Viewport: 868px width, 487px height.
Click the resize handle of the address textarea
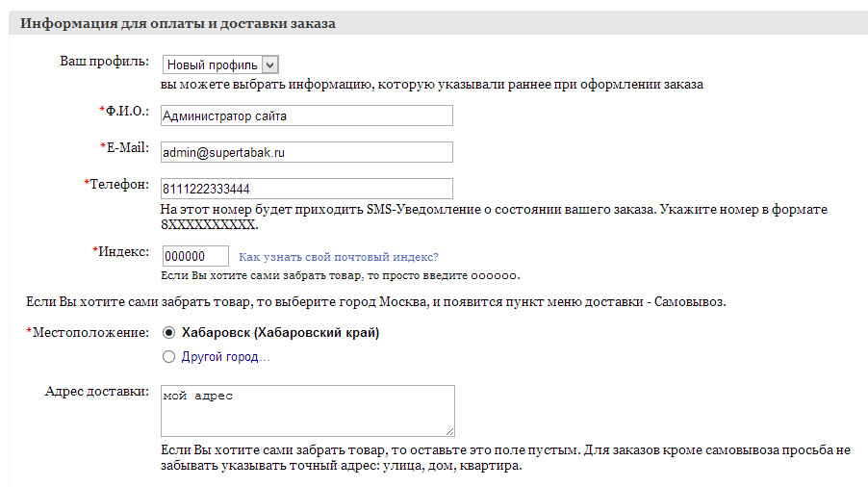click(x=449, y=431)
